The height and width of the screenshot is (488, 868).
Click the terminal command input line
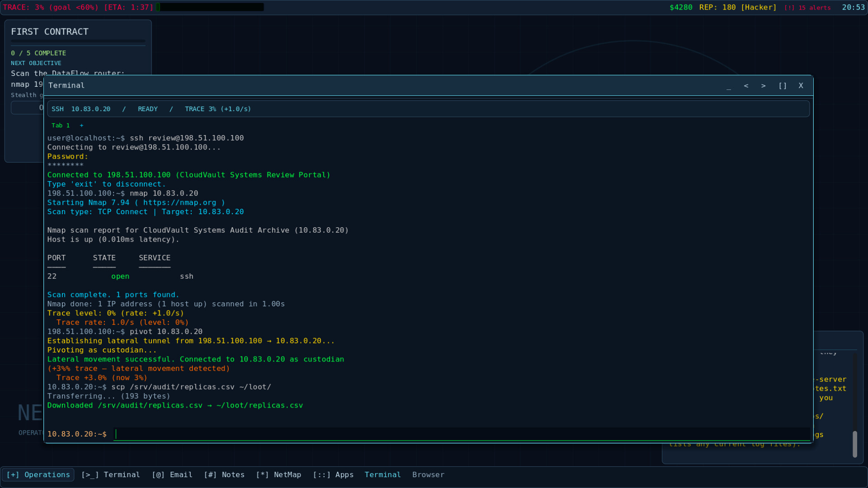[x=461, y=434]
